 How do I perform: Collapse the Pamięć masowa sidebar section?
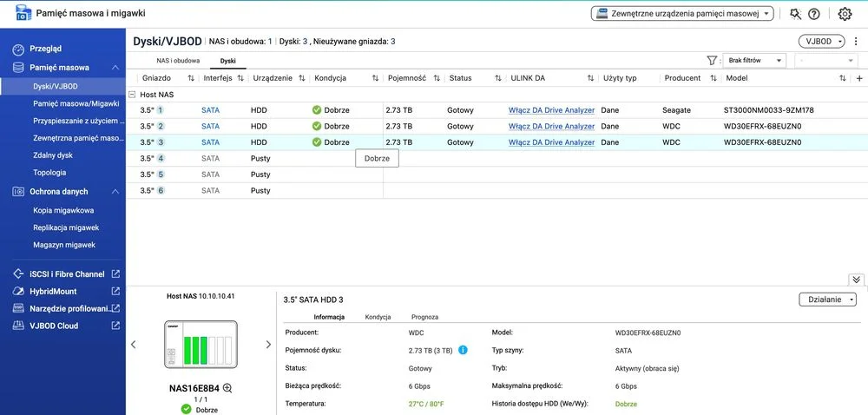click(115, 68)
